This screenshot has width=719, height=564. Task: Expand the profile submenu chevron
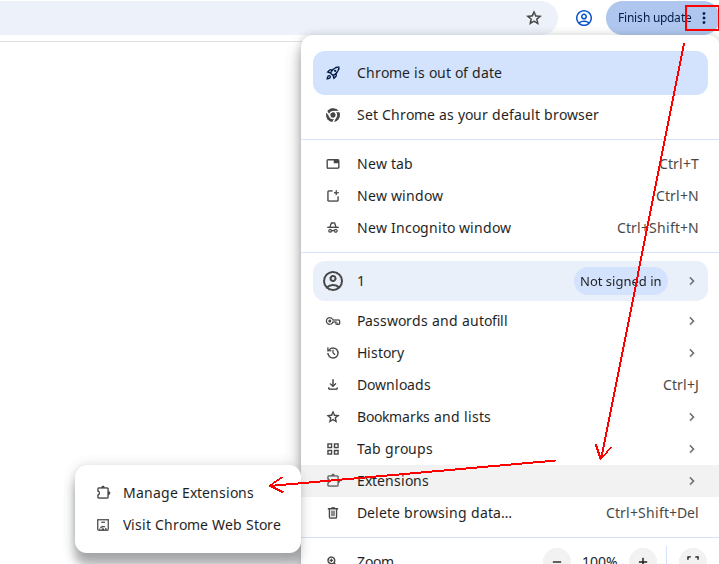[692, 281]
